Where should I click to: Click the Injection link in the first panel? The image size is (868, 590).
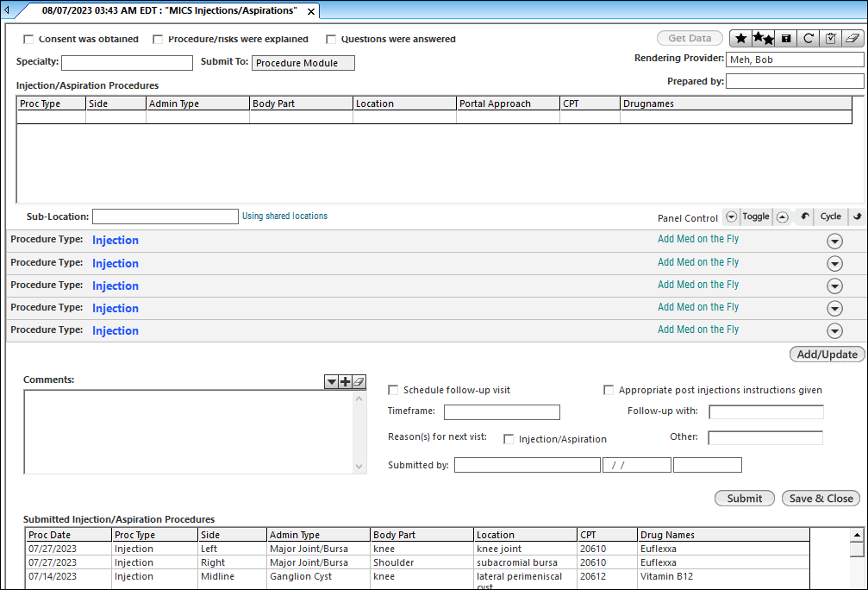tap(116, 240)
